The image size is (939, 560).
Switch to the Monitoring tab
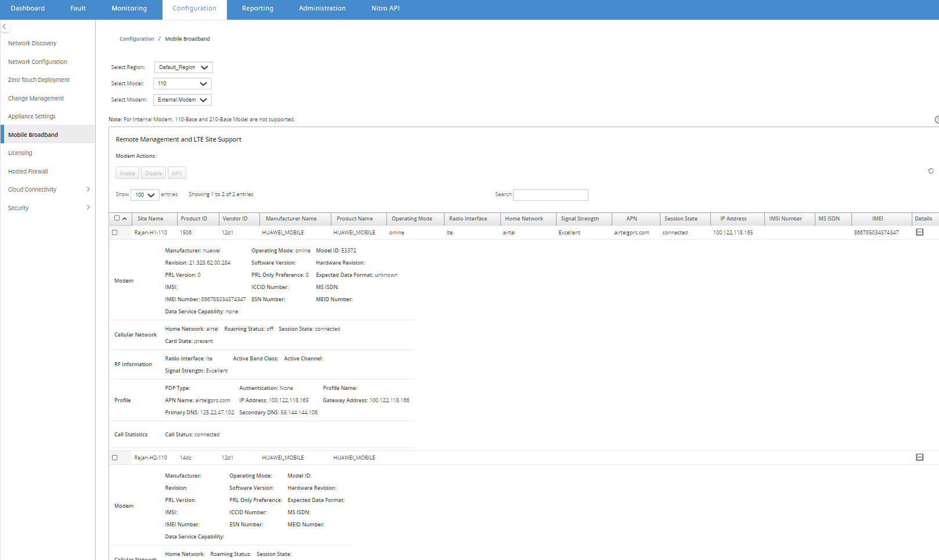pyautogui.click(x=129, y=9)
